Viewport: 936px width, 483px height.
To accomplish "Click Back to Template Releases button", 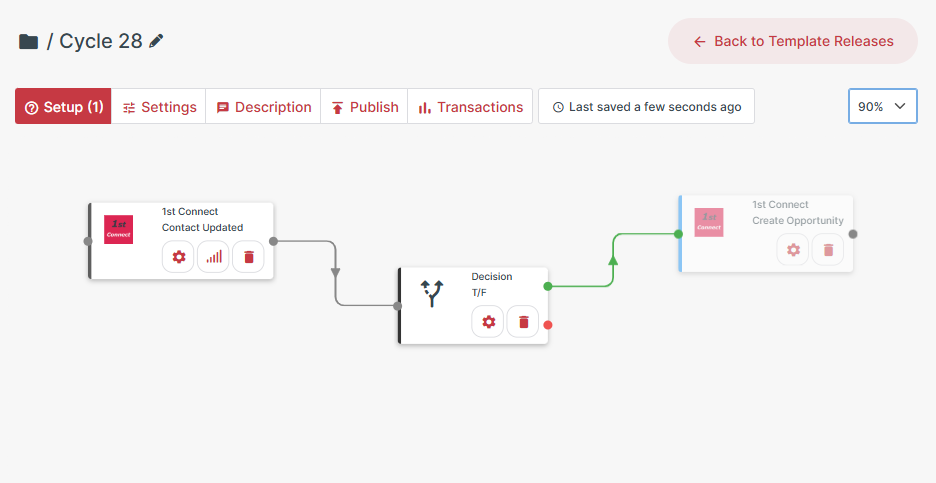I will tap(792, 41).
